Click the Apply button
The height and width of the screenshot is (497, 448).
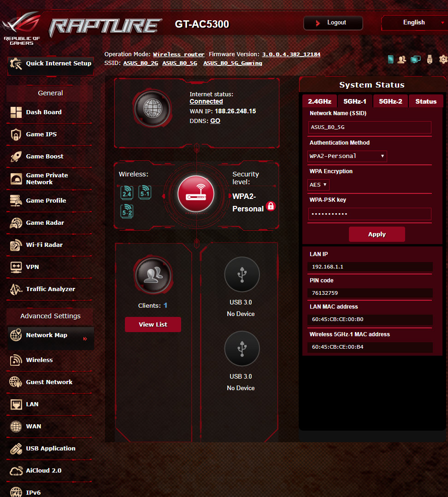coord(377,234)
